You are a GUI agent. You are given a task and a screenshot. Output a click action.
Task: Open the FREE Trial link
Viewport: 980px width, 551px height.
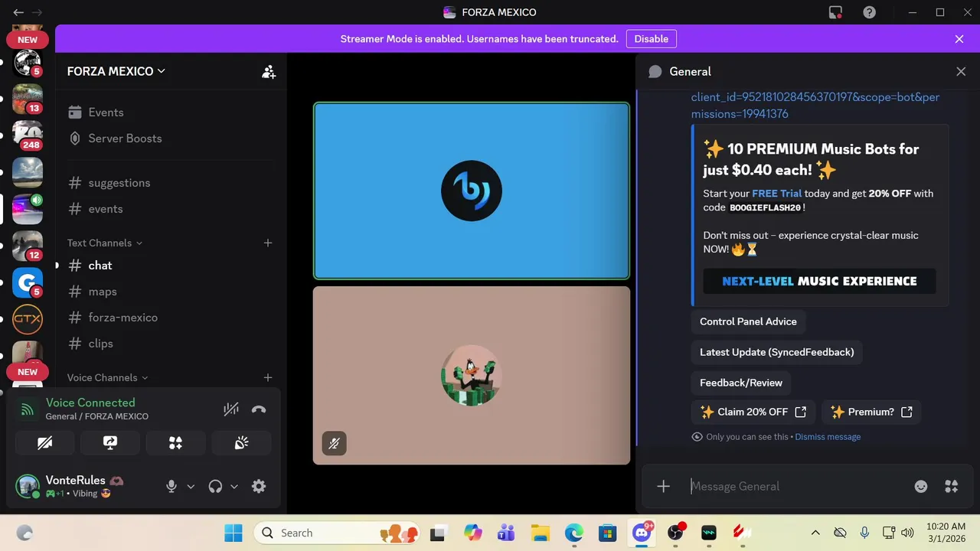coord(776,194)
